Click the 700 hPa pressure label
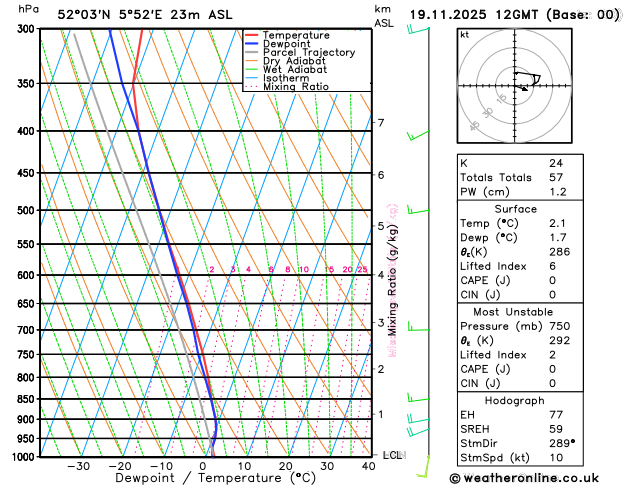This screenshot has height=486, width=629. [x=28, y=330]
